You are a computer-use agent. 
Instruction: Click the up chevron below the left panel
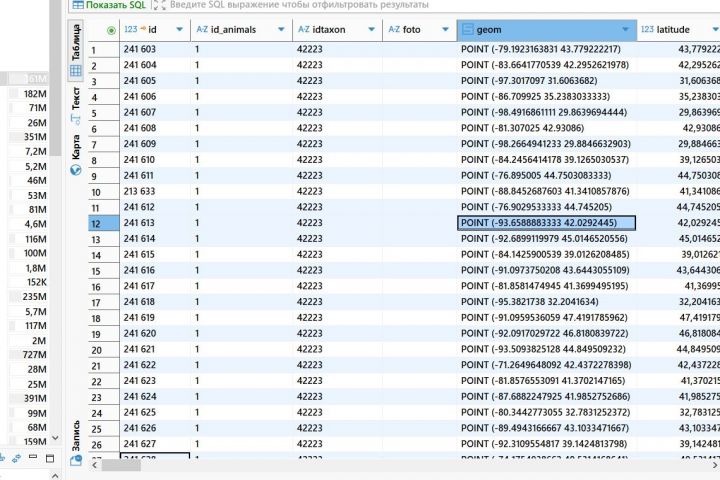(55, 475)
